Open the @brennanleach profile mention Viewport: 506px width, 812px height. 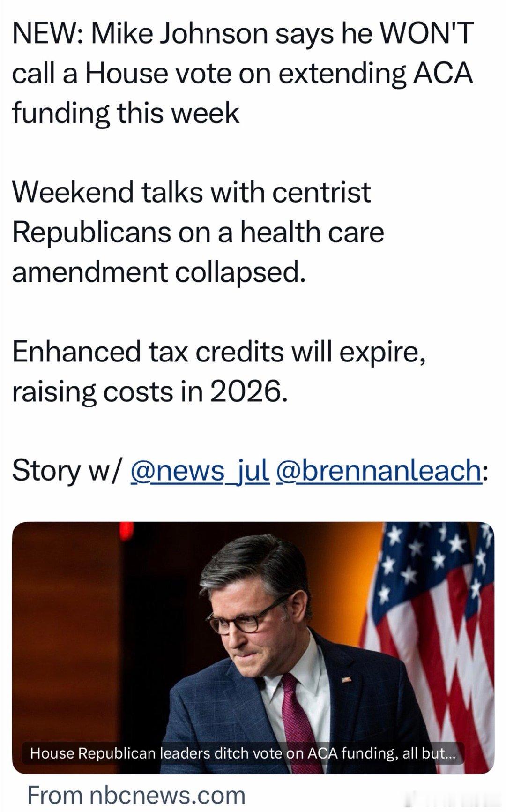tap(379, 470)
